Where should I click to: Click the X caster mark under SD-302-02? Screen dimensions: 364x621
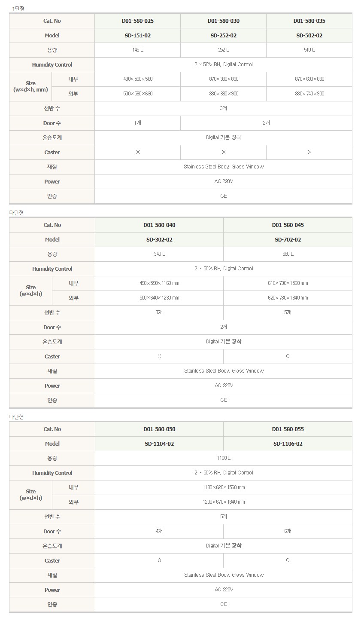point(159,356)
